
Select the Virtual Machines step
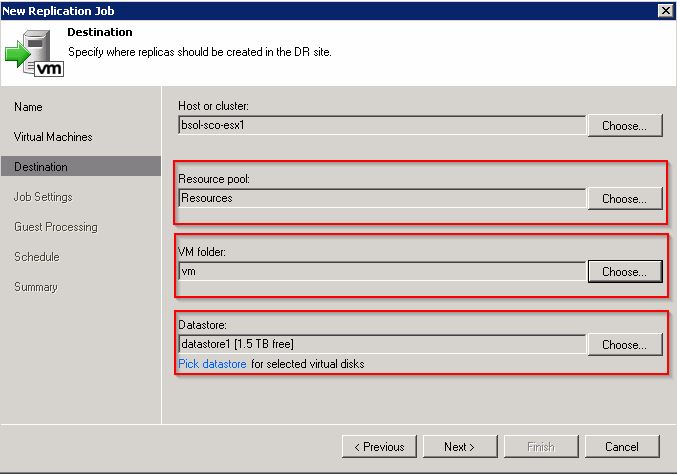tap(53, 137)
